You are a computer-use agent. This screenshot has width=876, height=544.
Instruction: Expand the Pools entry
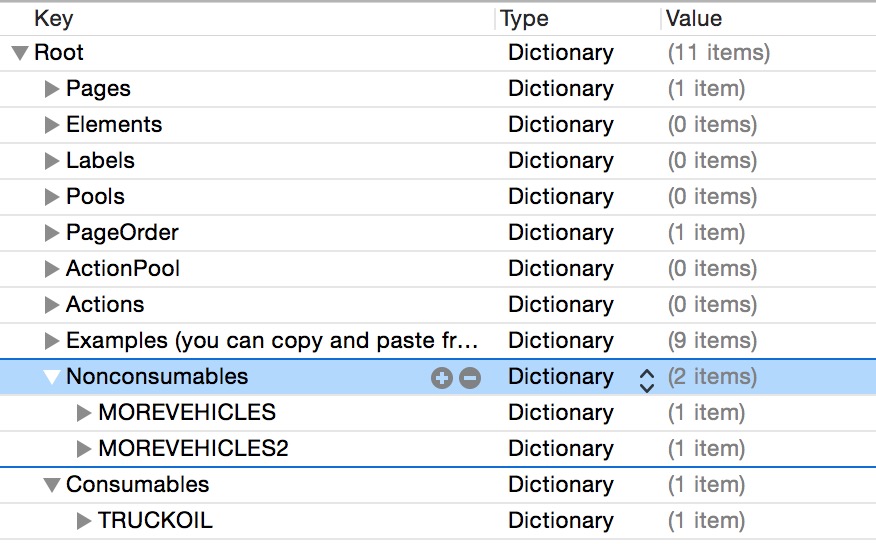[x=52, y=197]
